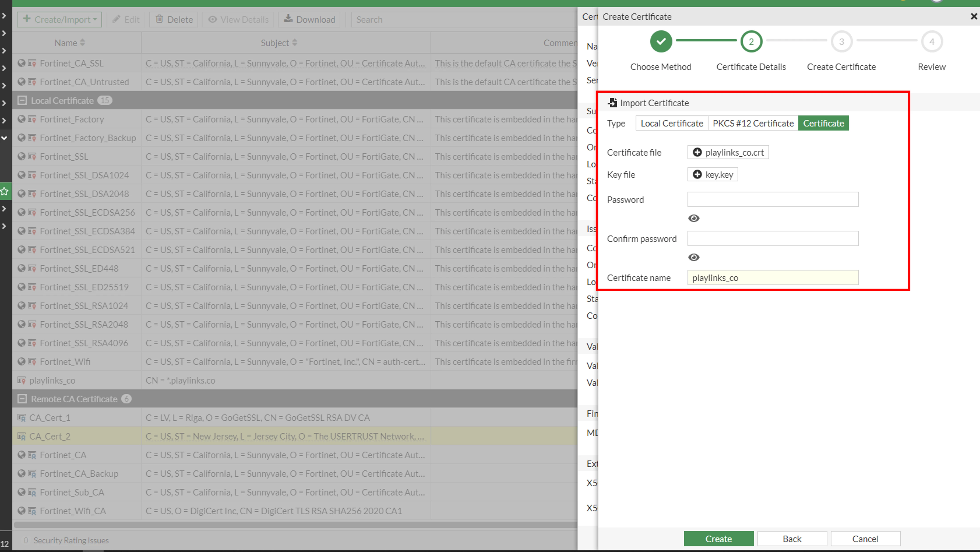Click the Search input field
The width and height of the screenshot is (980, 552).
pos(464,19)
